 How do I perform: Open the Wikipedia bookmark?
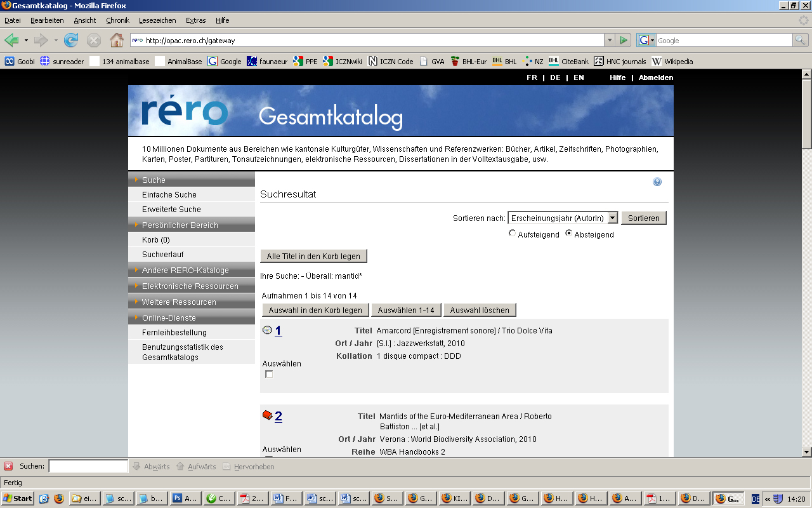coord(672,62)
